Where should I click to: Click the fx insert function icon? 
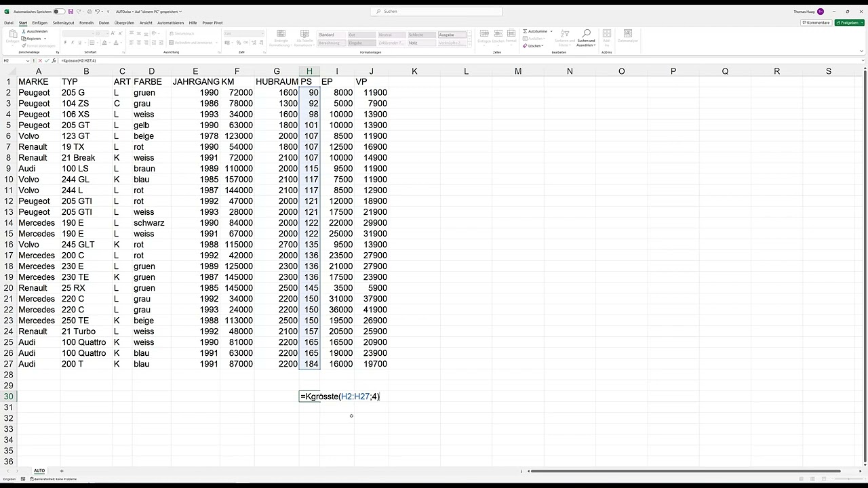pyautogui.click(x=54, y=61)
